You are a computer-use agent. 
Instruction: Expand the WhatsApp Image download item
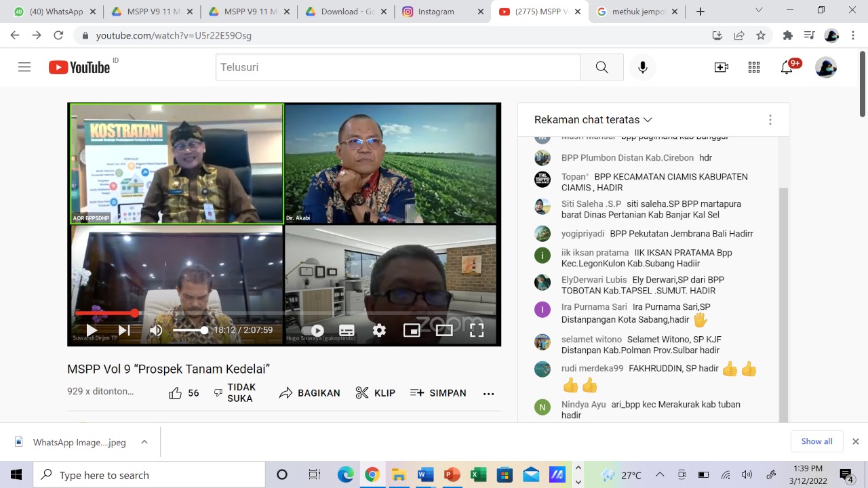[x=144, y=441]
